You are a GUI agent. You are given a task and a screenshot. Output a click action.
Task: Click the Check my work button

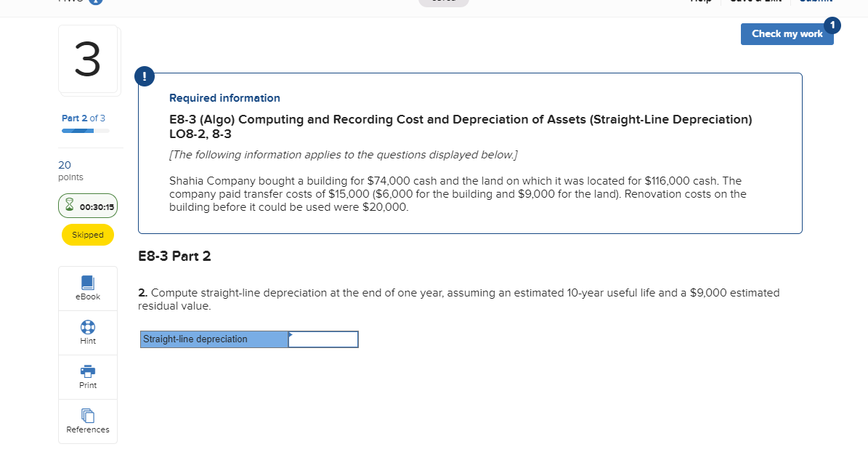tap(787, 33)
